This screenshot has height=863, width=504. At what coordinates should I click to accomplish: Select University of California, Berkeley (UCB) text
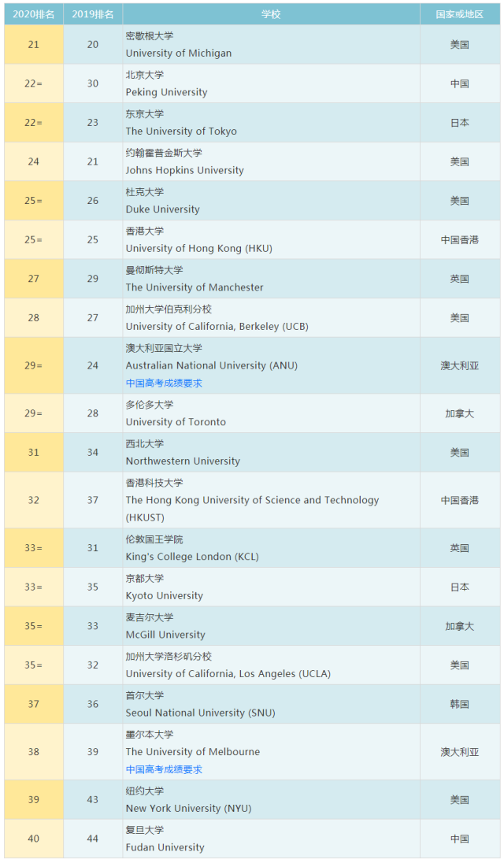pyautogui.click(x=217, y=326)
